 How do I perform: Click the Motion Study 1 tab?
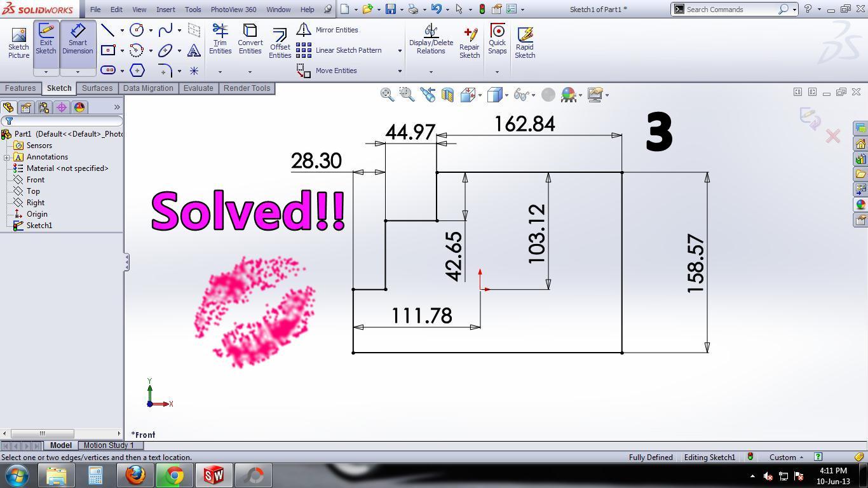(x=109, y=445)
